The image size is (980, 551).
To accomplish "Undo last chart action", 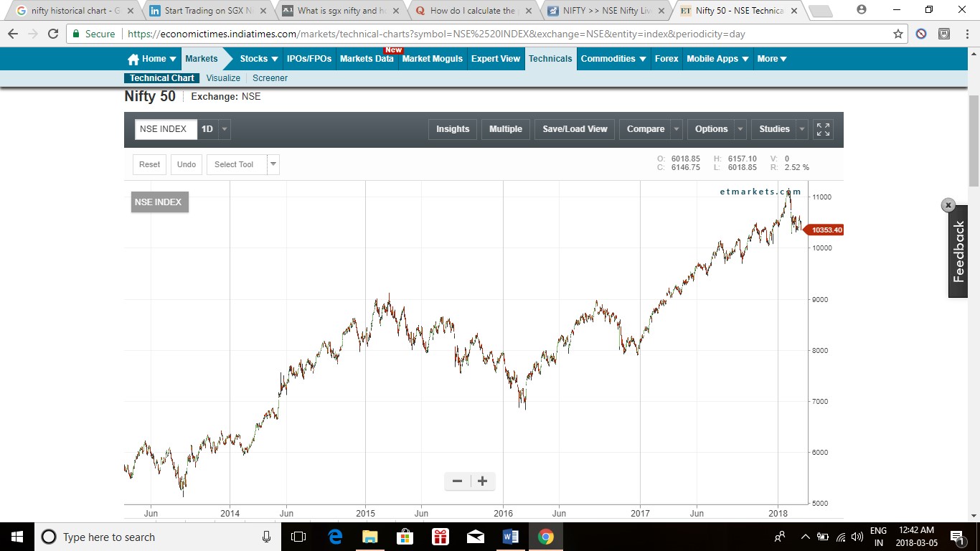I will [x=187, y=164].
